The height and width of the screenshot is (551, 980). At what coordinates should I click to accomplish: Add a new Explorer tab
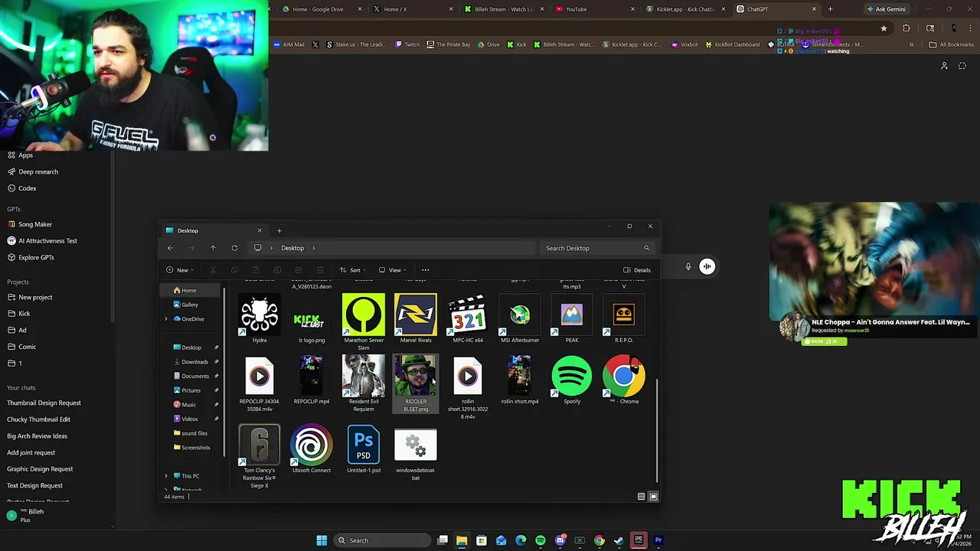[279, 230]
